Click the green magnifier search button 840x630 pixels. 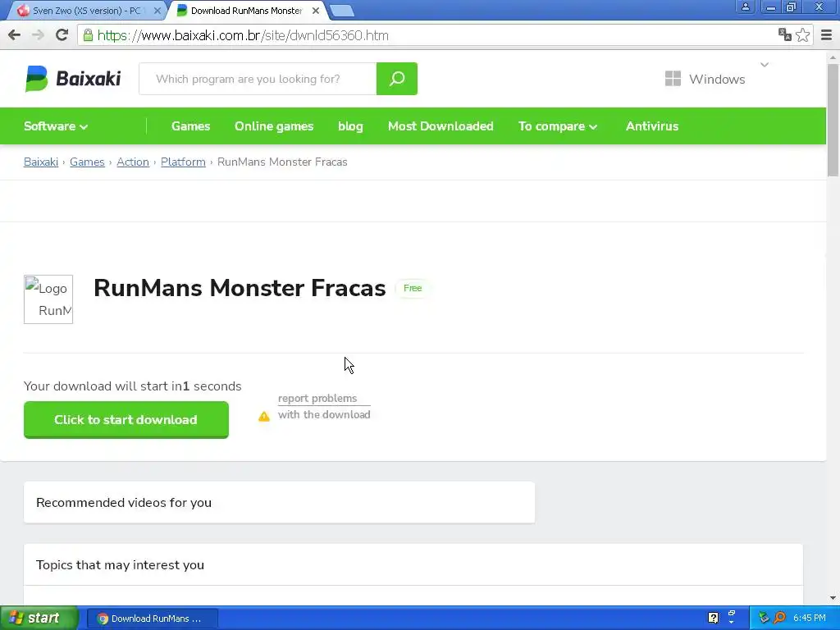(x=397, y=79)
